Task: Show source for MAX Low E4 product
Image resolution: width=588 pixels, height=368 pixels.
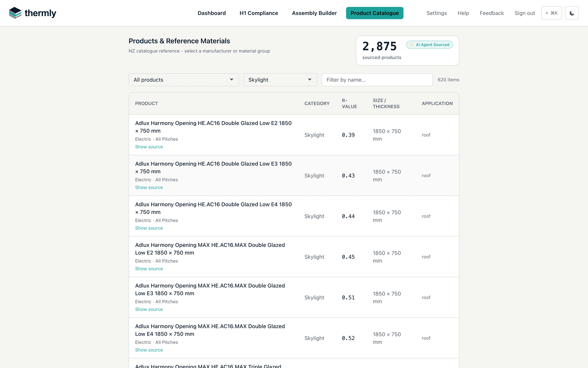Action: pyautogui.click(x=149, y=350)
